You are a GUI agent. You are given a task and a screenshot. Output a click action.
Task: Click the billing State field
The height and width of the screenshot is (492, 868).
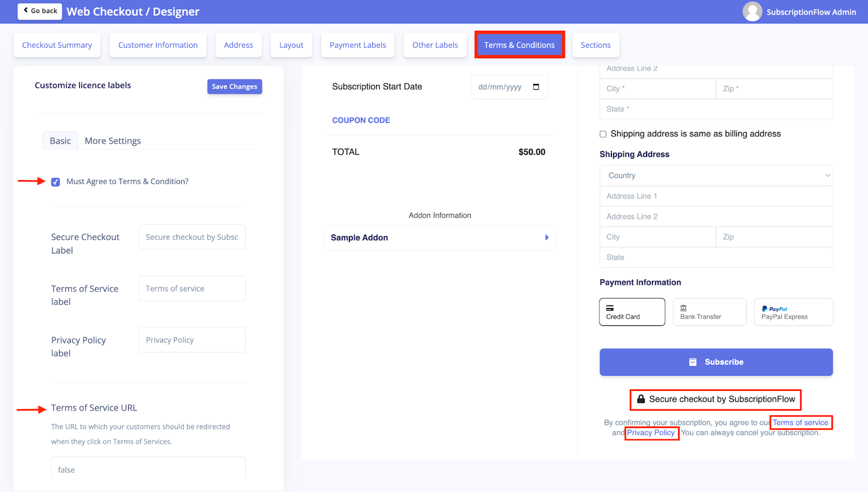click(716, 109)
